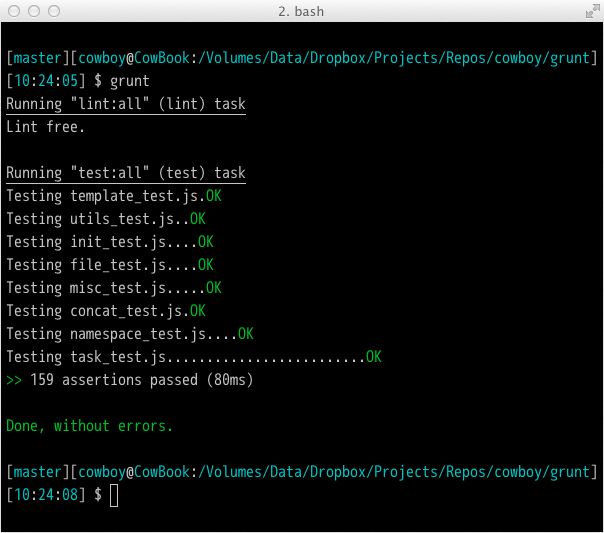
Task: Click "159 assertions passed (80ms)" line
Action: (x=142, y=380)
